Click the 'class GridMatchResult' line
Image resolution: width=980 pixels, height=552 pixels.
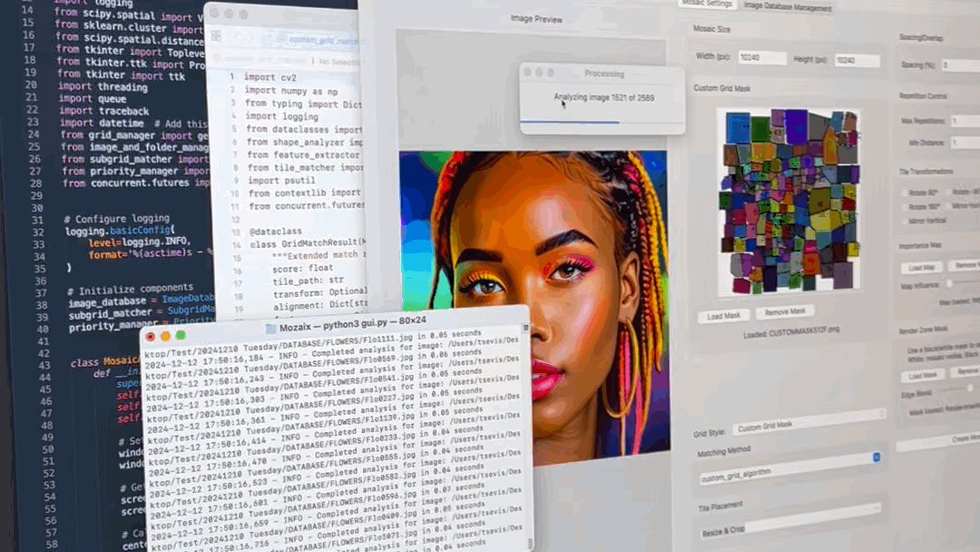(x=309, y=243)
